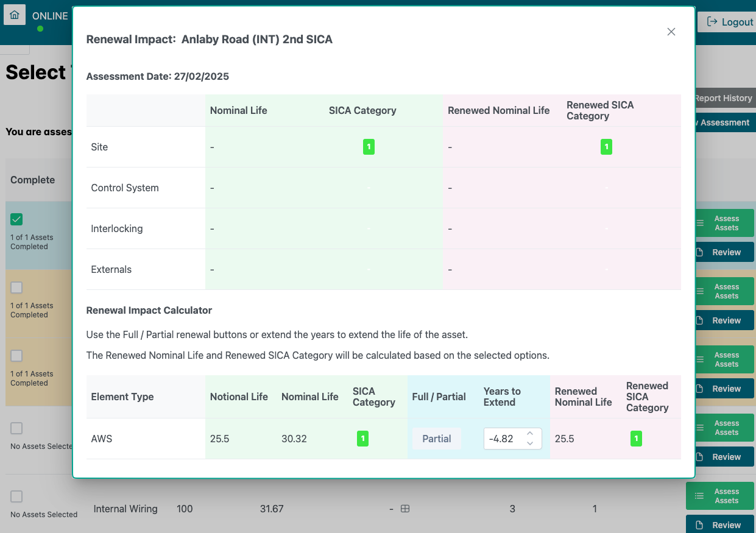Click the AWS row SICA Category badge
The image size is (756, 533).
point(362,439)
